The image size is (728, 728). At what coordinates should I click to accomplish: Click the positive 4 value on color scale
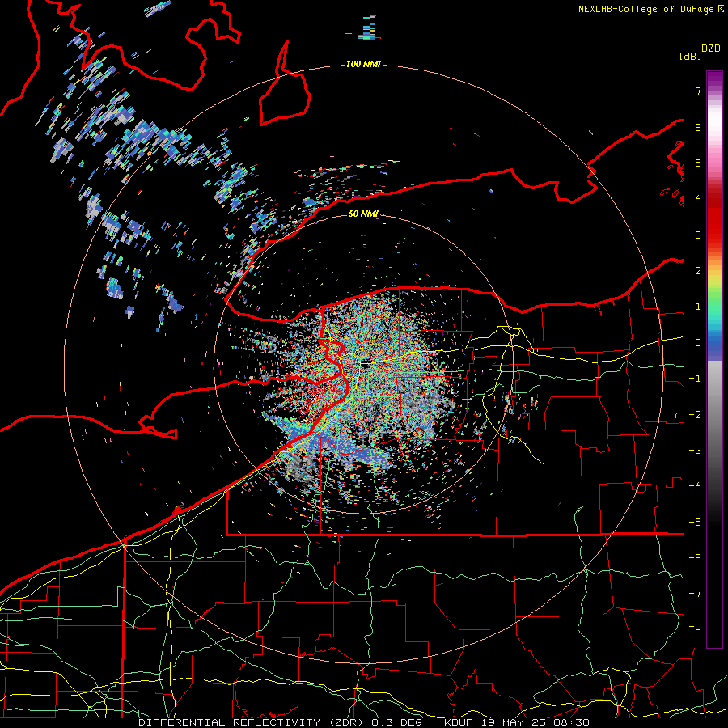coord(698,199)
